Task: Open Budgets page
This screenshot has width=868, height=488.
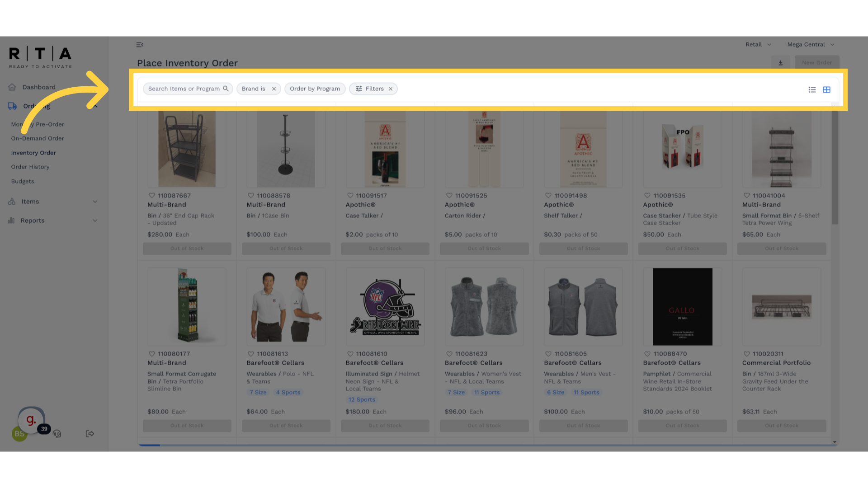Action: click(23, 182)
